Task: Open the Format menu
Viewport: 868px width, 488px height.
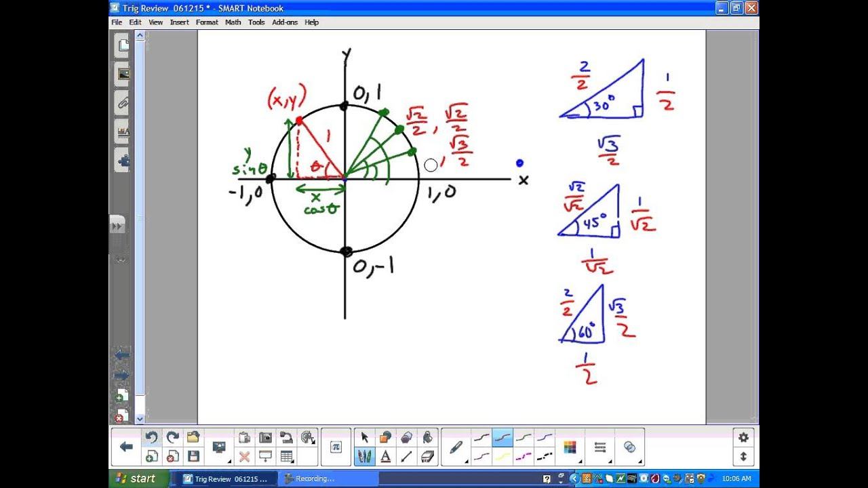Action: pyautogui.click(x=207, y=22)
